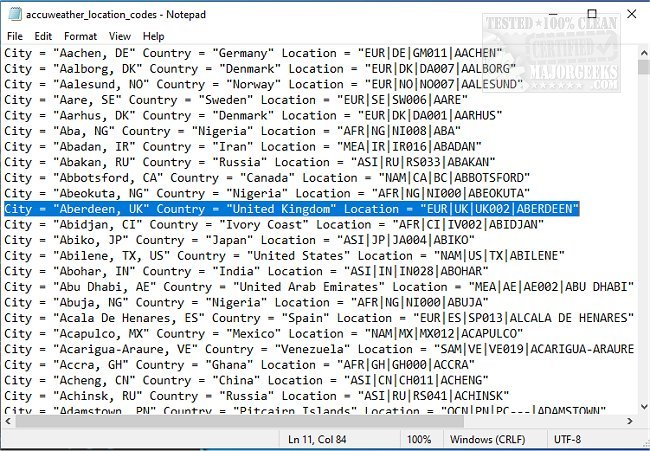Screen dimensions: 650x451
Task: Click the line with "Aare, SE"
Action: click(x=236, y=100)
